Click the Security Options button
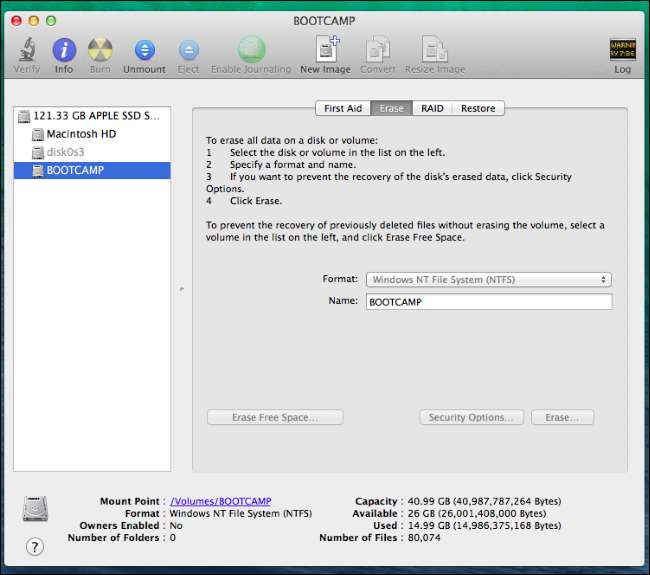This screenshot has width=650, height=575. pos(471,417)
